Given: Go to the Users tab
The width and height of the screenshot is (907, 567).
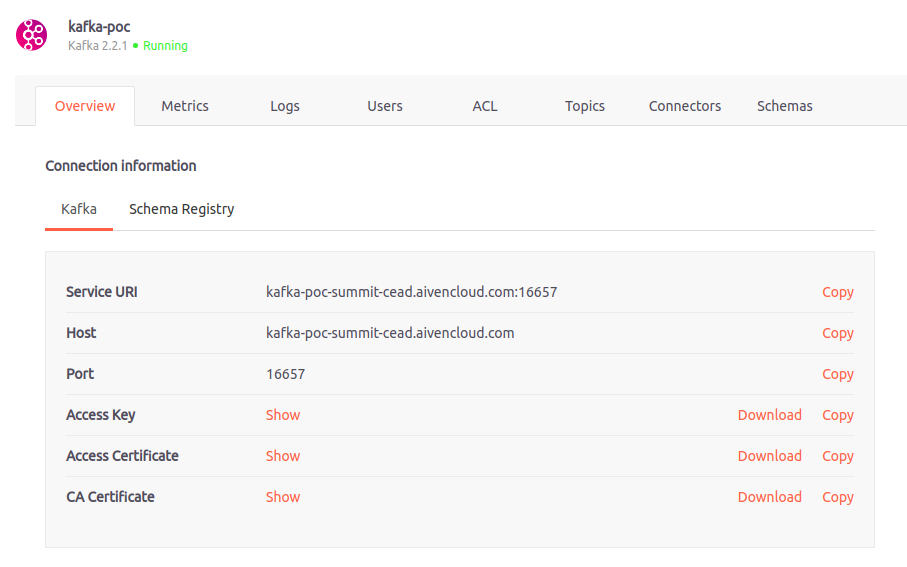Looking at the screenshot, I should click(385, 106).
